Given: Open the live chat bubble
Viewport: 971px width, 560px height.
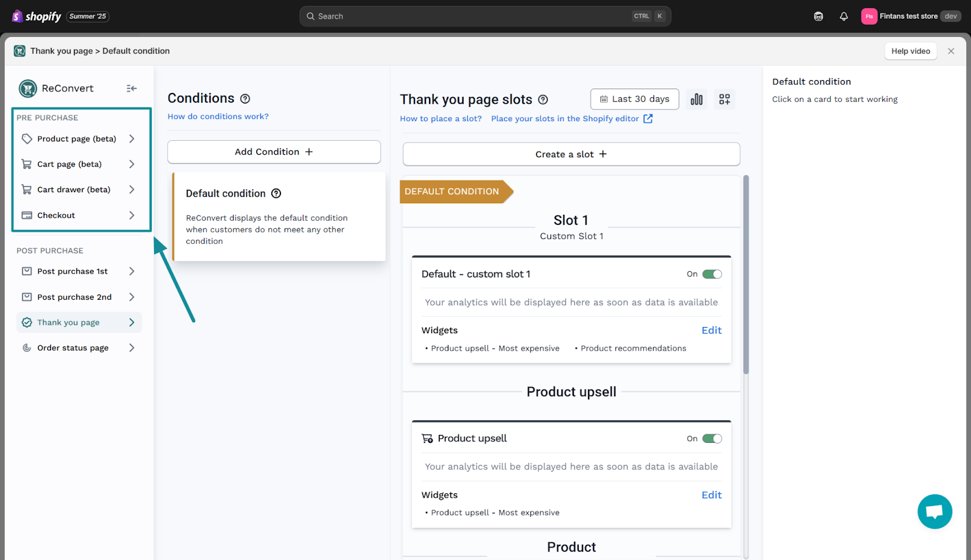Looking at the screenshot, I should (x=935, y=511).
